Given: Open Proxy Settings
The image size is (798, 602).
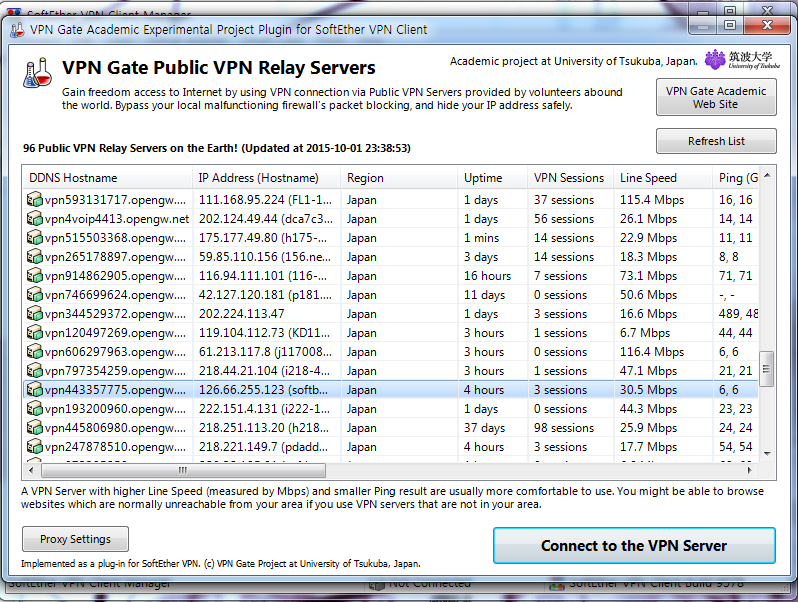Looking at the screenshot, I should [75, 539].
